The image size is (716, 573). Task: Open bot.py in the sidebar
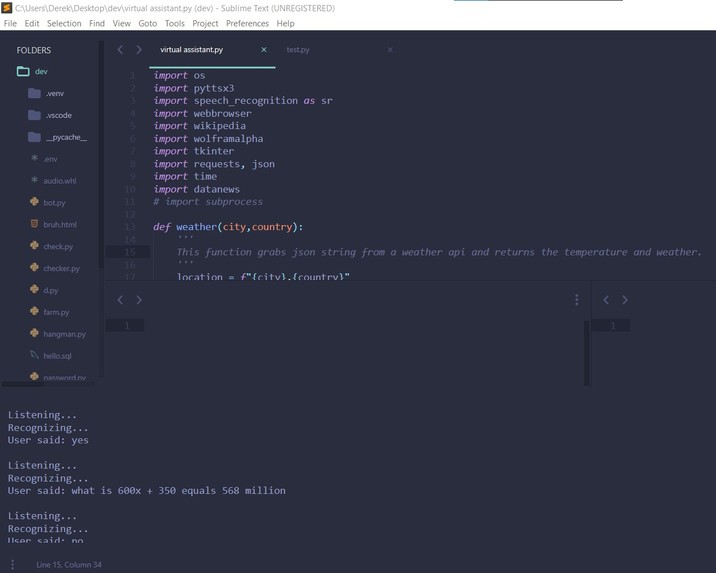tap(54, 203)
